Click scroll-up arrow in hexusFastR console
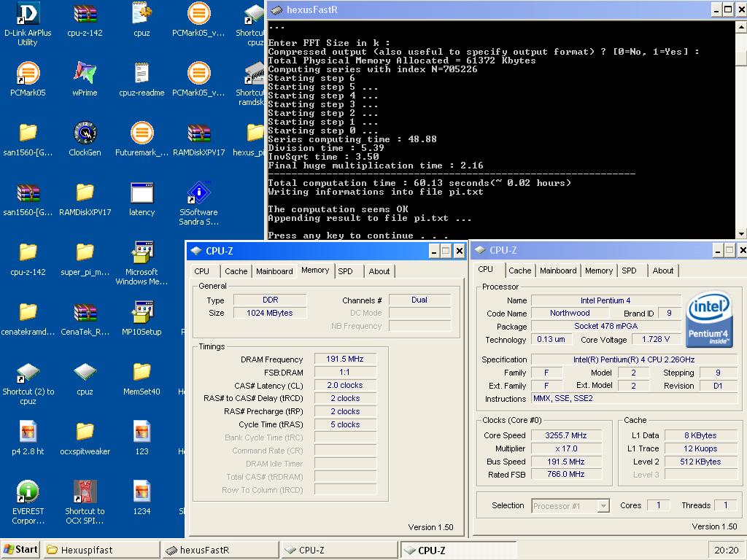747x560 pixels. tap(741, 27)
